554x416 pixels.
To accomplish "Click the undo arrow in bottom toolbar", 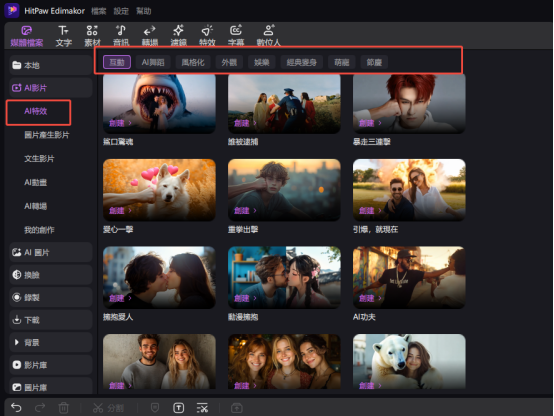I will [x=16, y=408].
